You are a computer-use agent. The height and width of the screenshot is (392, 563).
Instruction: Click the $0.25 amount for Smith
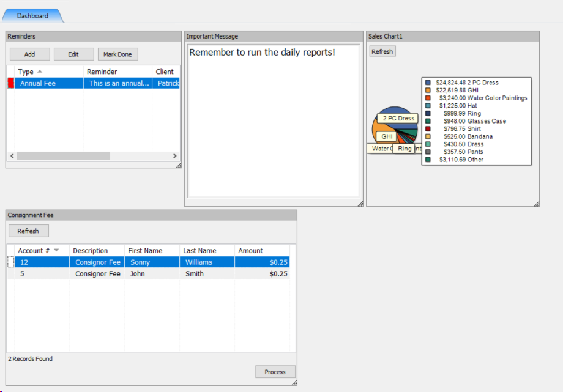coord(262,273)
